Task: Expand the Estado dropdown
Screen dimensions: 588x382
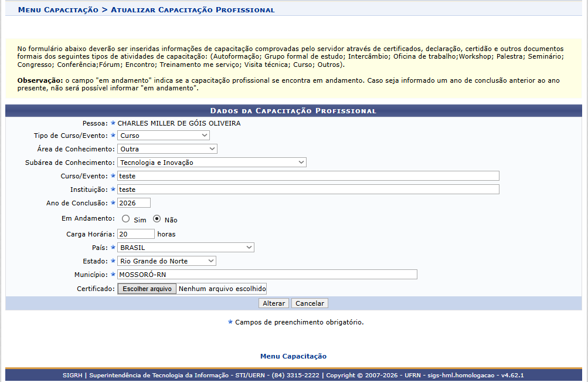Action: point(166,261)
